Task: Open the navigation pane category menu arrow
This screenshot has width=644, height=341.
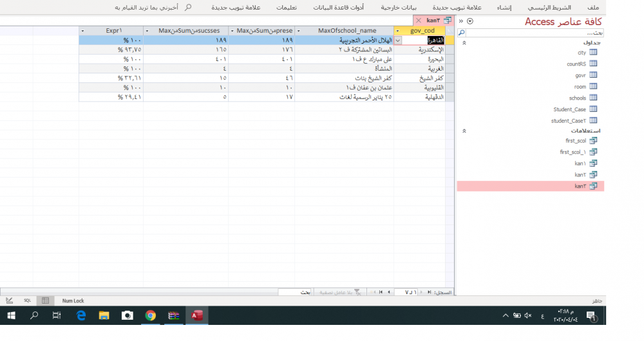Action: (470, 21)
